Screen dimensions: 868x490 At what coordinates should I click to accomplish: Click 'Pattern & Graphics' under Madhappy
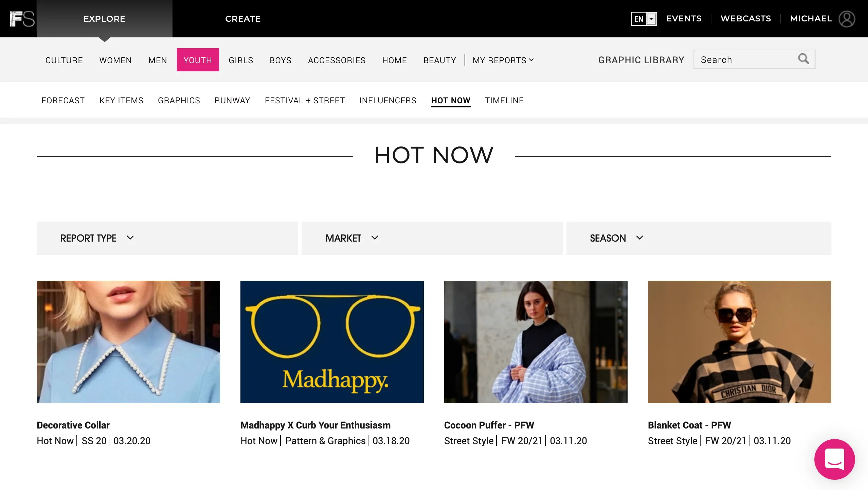tap(325, 441)
